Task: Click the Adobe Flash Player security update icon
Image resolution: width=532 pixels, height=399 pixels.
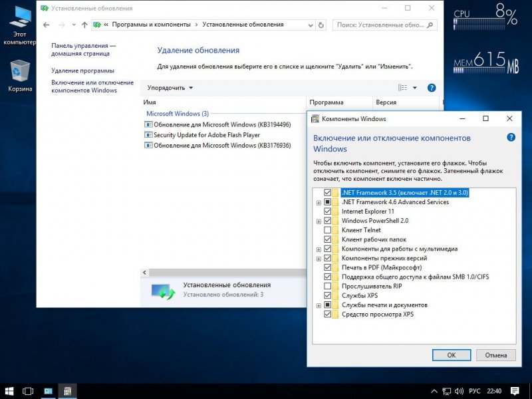Action: coord(148,135)
